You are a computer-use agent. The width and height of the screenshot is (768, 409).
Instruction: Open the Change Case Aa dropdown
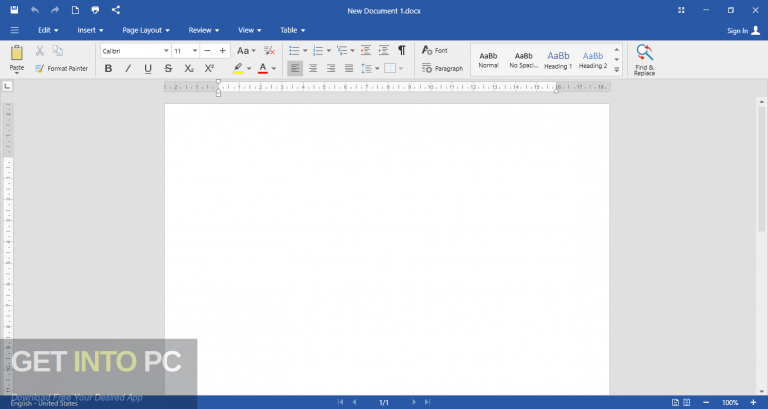[246, 51]
